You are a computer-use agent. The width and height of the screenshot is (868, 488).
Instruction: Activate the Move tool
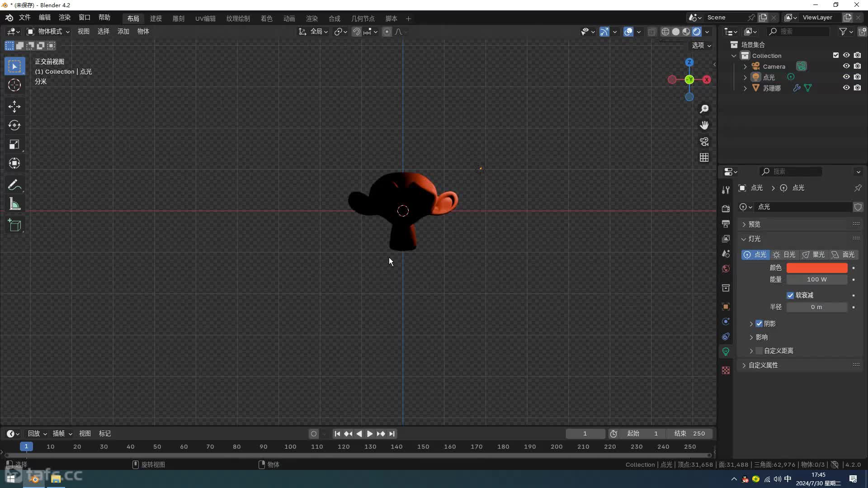point(14,107)
